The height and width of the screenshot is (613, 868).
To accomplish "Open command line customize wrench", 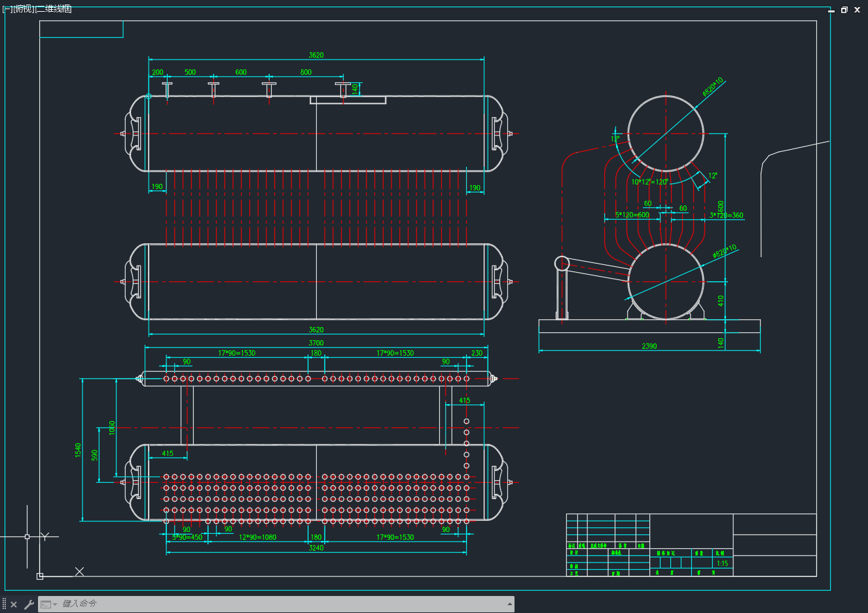I will click(x=29, y=604).
